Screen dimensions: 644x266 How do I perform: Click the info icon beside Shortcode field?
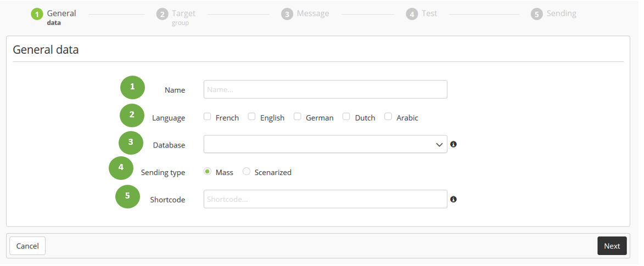point(453,199)
